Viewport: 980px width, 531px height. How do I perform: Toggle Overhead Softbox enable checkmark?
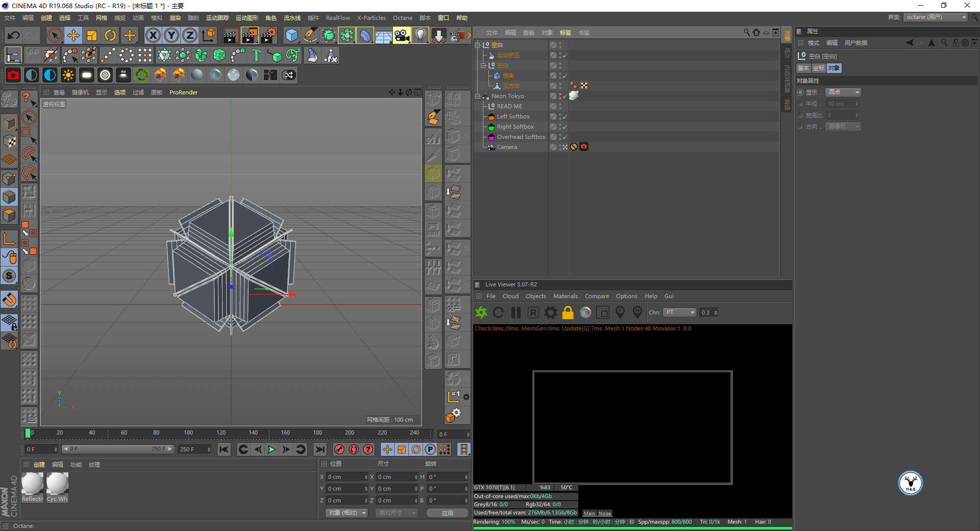tap(565, 137)
